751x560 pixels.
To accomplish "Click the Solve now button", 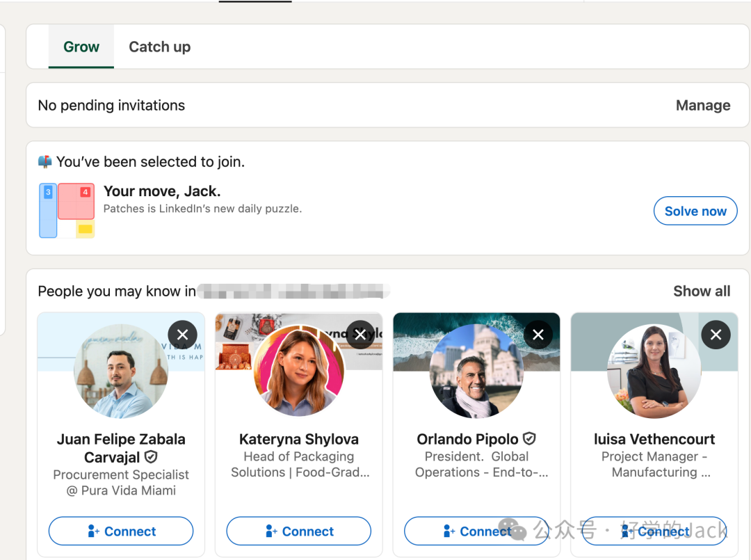I will click(695, 211).
